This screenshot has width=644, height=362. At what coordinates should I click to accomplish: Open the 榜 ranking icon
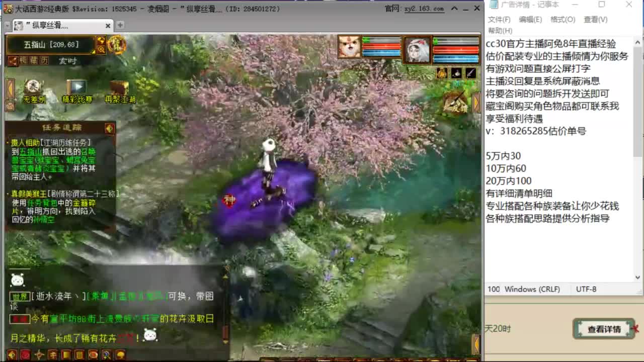pyautogui.click(x=23, y=61)
